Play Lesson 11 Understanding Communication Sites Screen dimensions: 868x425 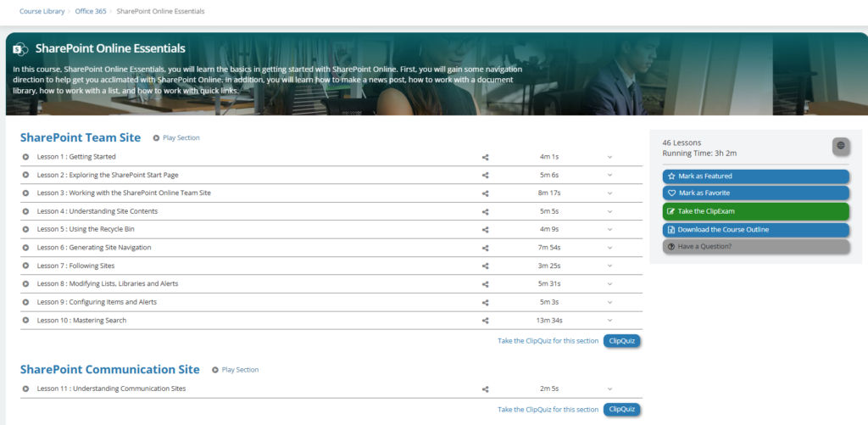25,389
